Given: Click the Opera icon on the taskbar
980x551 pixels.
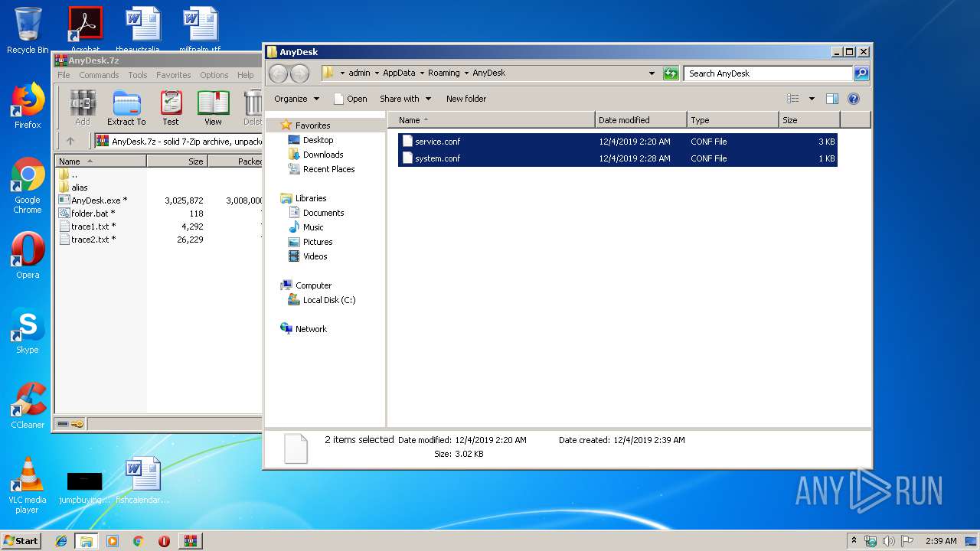Looking at the screenshot, I should pos(164,541).
